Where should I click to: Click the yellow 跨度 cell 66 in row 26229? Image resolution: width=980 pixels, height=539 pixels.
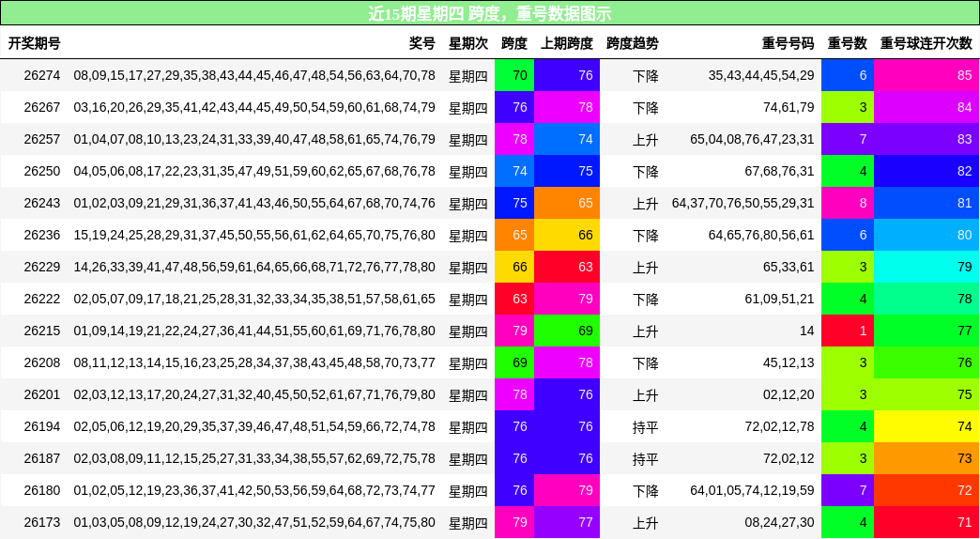514,267
